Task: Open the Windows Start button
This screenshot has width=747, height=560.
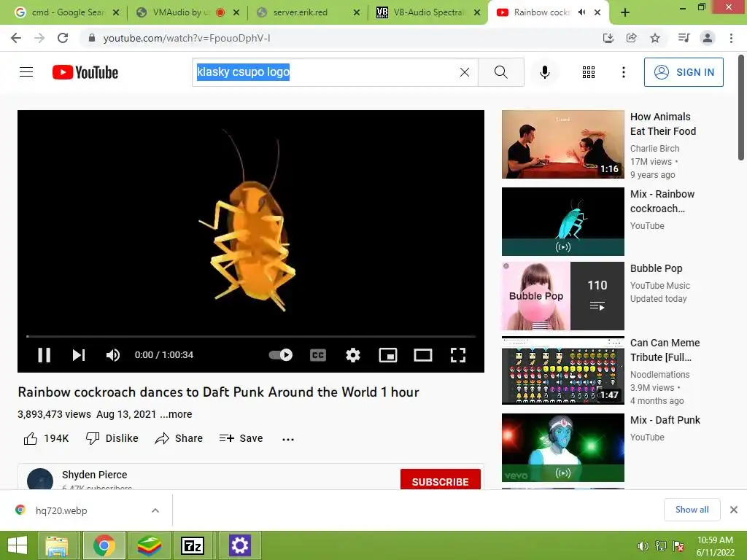Action: (x=18, y=545)
